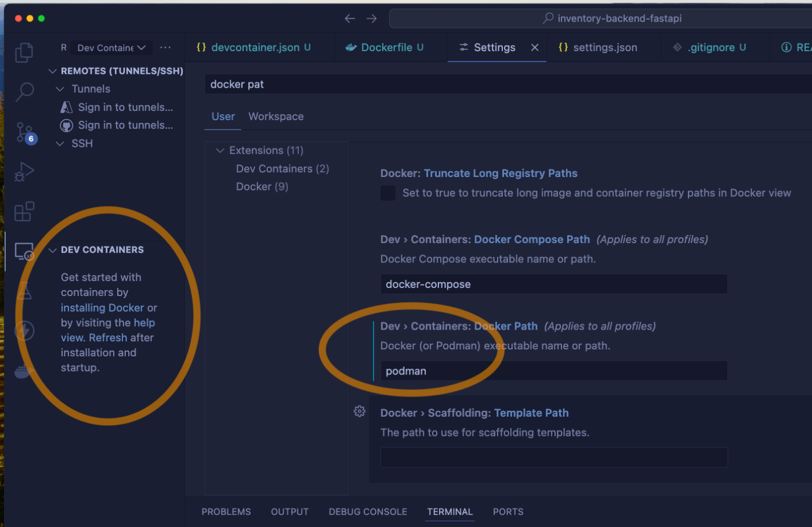Switch to the .gitignore editor tab

coord(715,48)
